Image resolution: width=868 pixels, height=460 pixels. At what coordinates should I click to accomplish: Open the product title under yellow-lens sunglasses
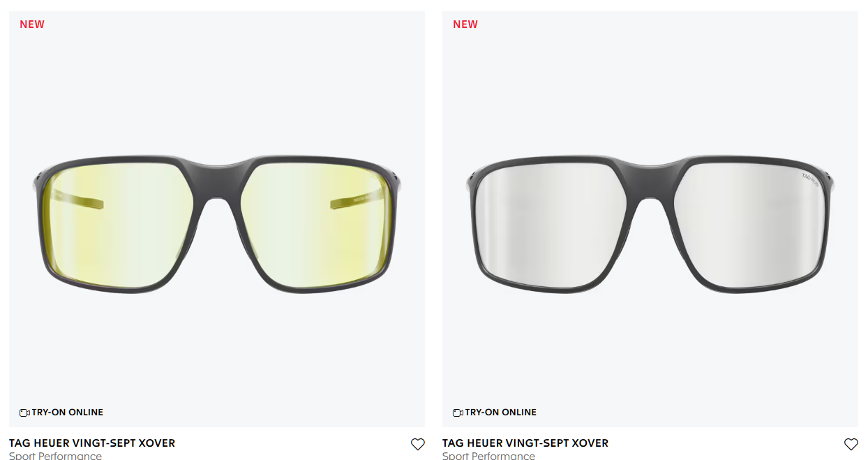pos(92,443)
